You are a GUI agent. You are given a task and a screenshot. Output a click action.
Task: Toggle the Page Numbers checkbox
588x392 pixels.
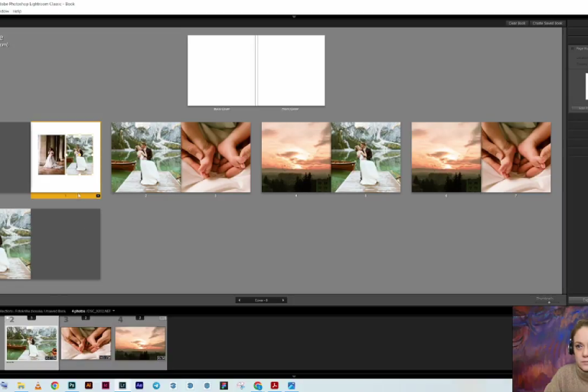tap(572, 49)
